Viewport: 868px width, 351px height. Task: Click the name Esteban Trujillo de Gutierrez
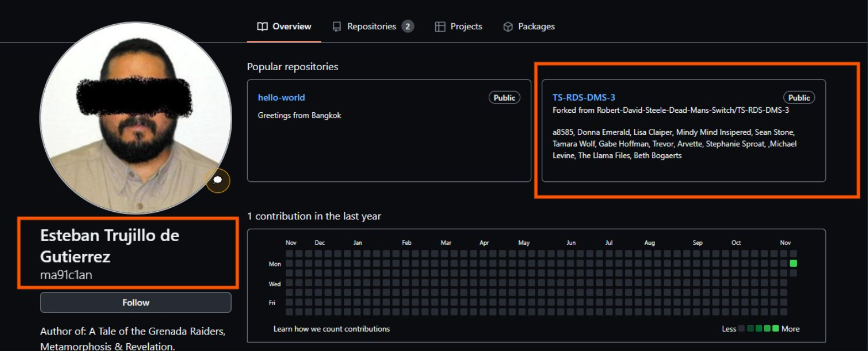[109, 246]
